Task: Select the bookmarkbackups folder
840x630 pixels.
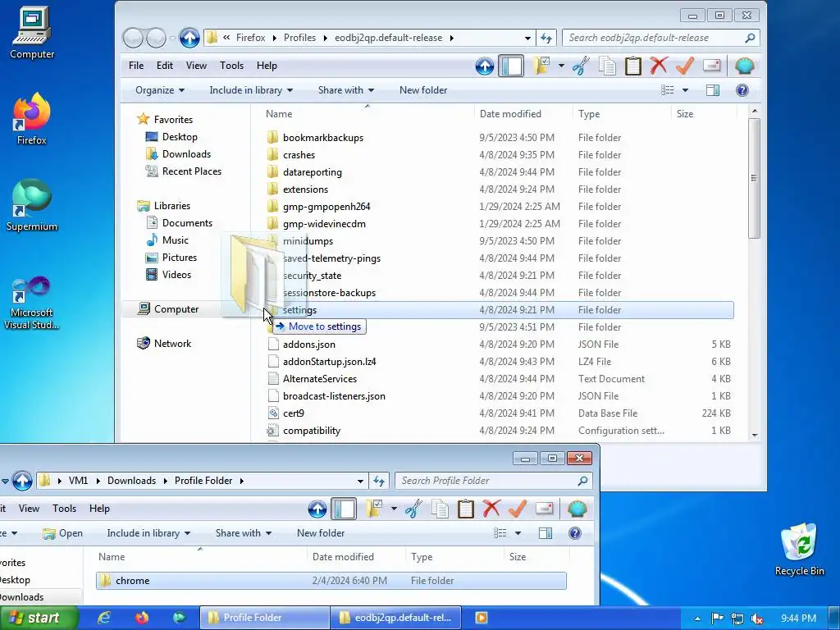Action: click(x=323, y=138)
